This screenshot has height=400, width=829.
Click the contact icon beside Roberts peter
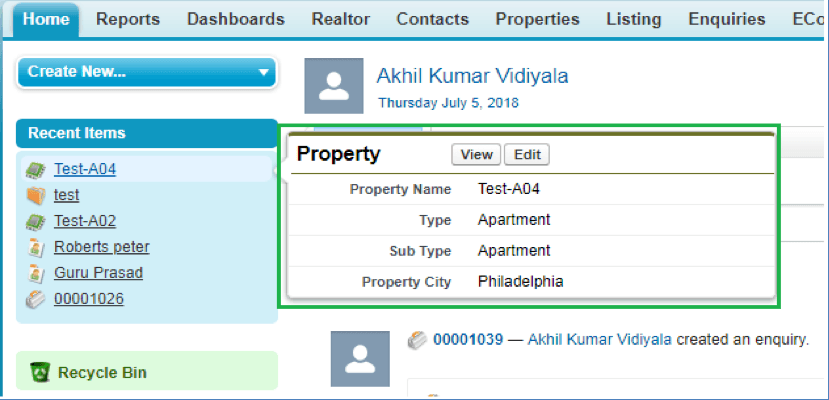tap(35, 247)
